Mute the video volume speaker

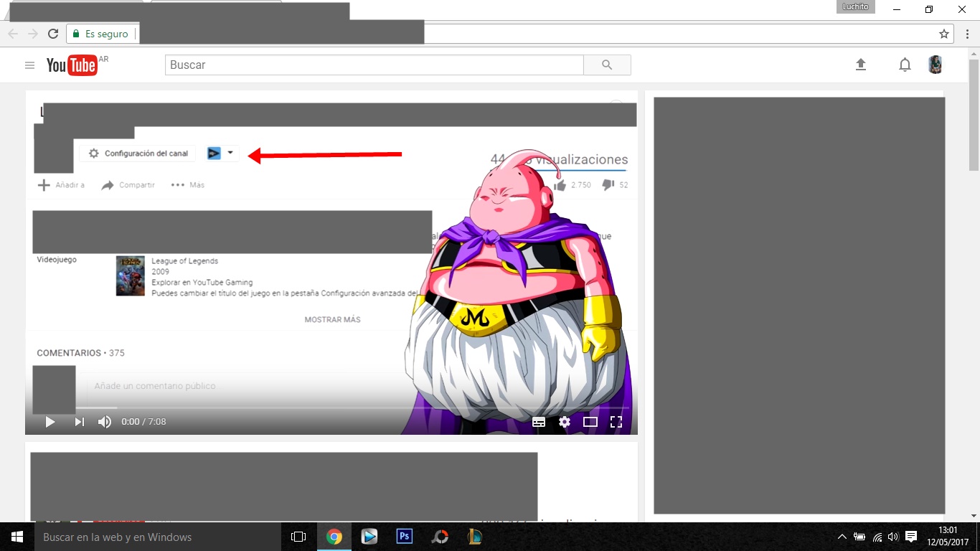point(105,422)
